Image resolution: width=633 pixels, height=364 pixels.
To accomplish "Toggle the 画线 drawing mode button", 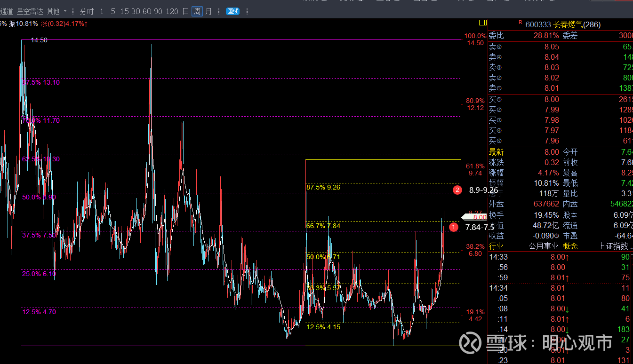I will tap(232, 11).
